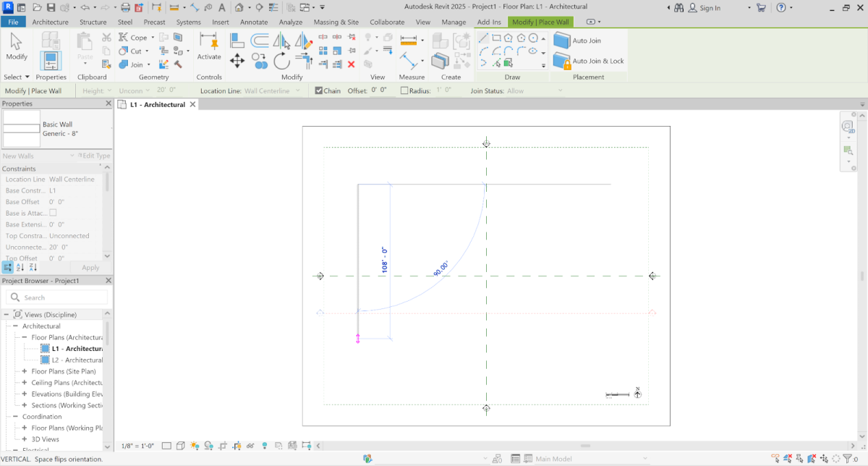Toggle Temporary Hide/Isolate glasses icon
The width and height of the screenshot is (868, 466).
click(x=250, y=446)
